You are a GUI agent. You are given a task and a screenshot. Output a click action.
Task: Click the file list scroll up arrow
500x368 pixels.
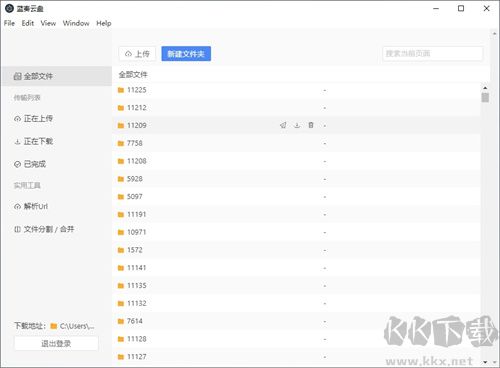[485, 88]
